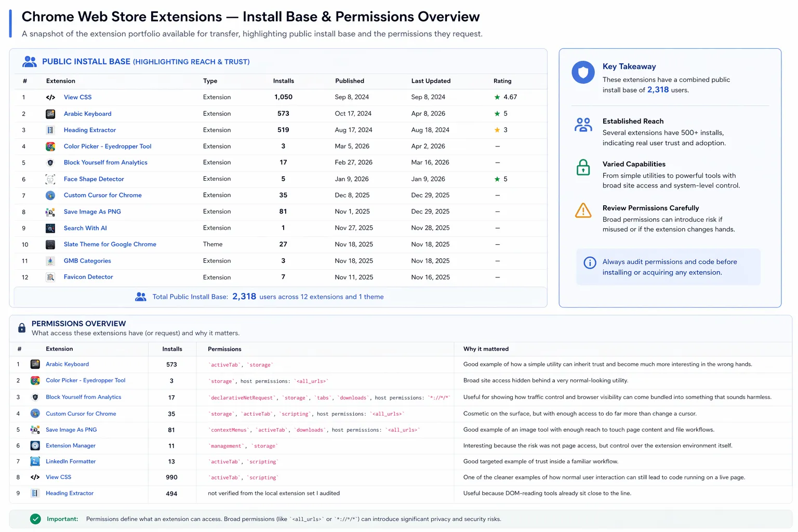This screenshot has height=532, width=798.
Task: Open the View CSS link in install base table
Action: (77, 97)
